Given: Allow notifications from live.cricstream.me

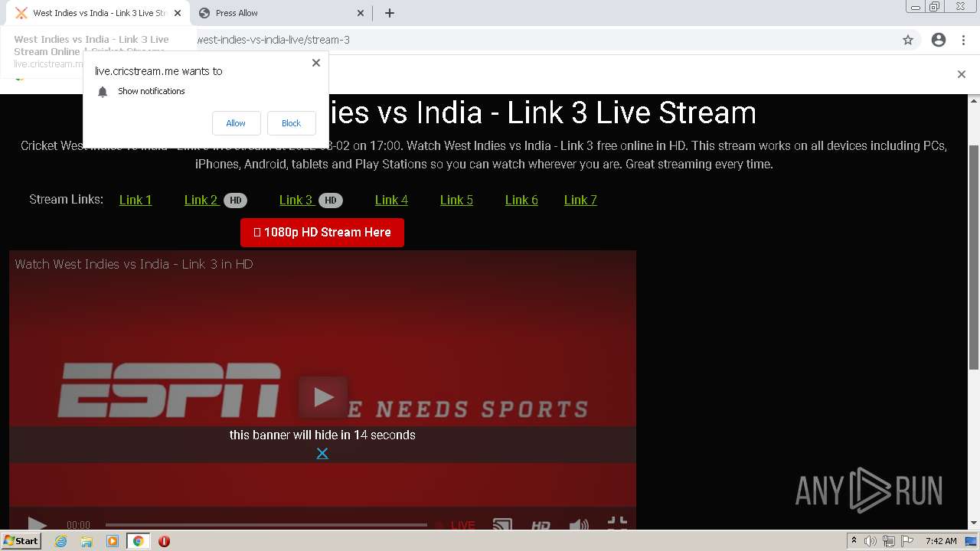Looking at the screenshot, I should (236, 123).
